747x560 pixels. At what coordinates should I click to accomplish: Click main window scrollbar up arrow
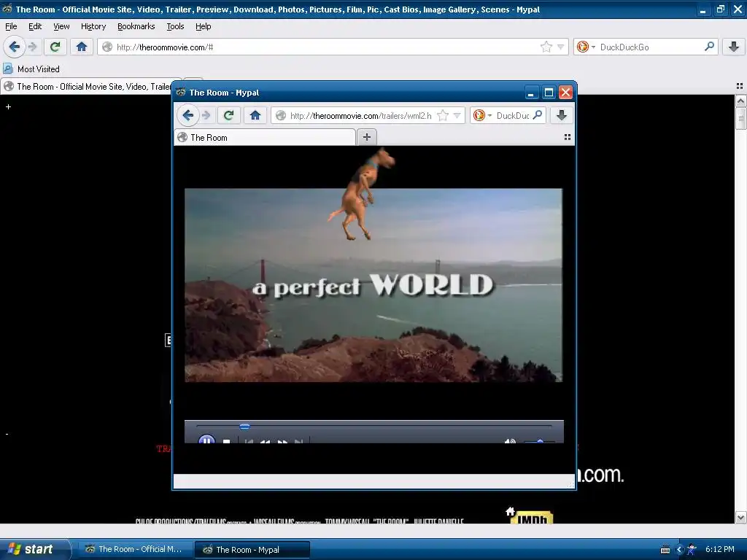[740, 101]
